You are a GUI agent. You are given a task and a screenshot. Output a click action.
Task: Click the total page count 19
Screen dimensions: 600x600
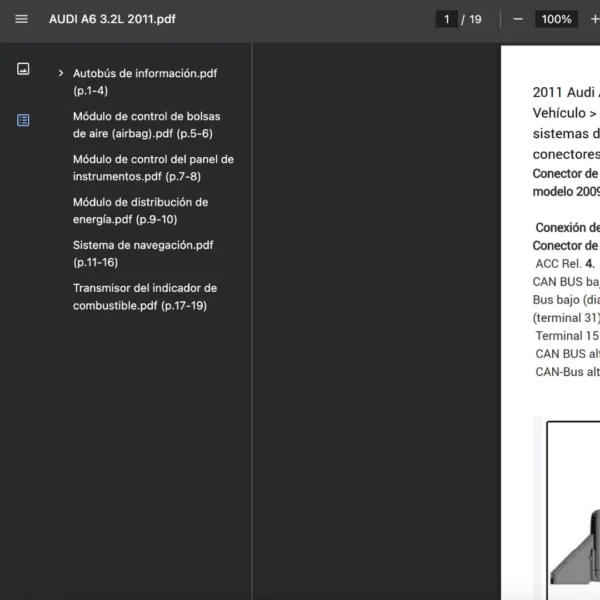[x=475, y=19]
